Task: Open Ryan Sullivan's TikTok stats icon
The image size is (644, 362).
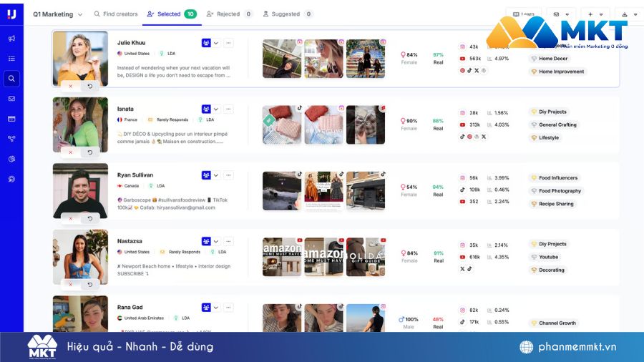Action: (462, 190)
